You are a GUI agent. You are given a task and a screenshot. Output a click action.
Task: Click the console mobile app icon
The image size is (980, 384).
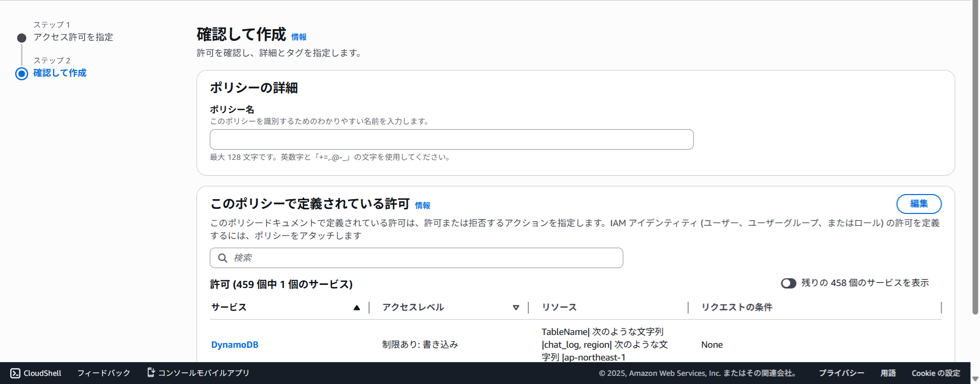(x=151, y=373)
